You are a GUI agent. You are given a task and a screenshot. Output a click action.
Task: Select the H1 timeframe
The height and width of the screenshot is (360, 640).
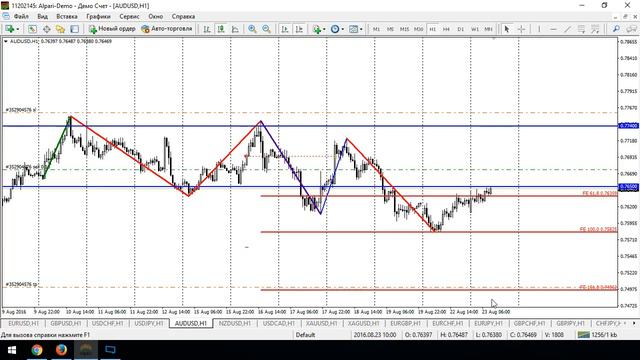pos(433,29)
